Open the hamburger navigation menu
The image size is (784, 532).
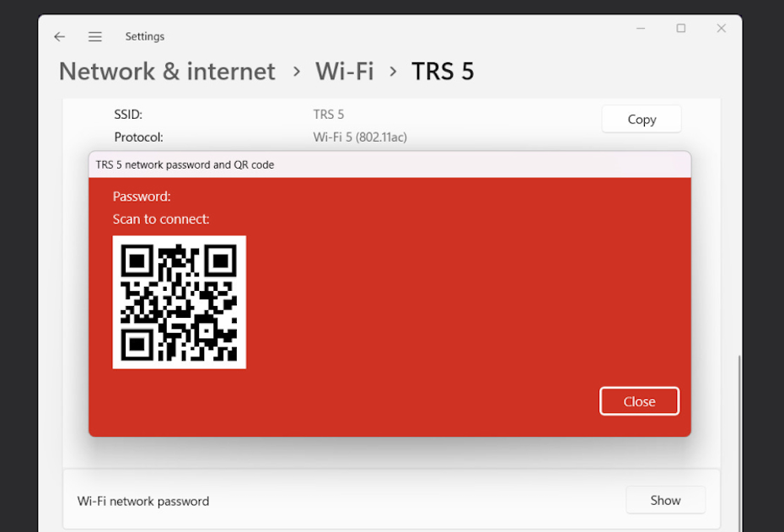(95, 36)
